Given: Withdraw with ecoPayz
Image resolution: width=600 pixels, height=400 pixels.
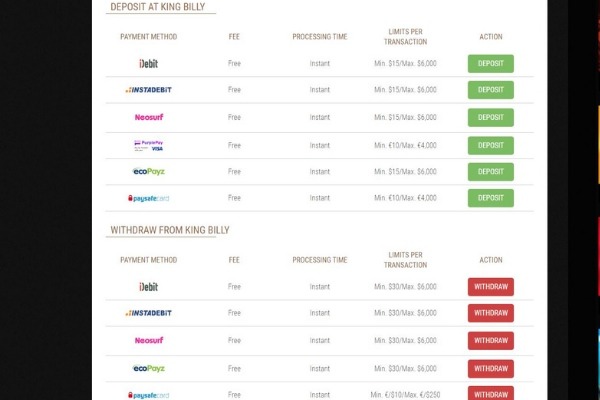Looking at the screenshot, I should click(x=491, y=369).
